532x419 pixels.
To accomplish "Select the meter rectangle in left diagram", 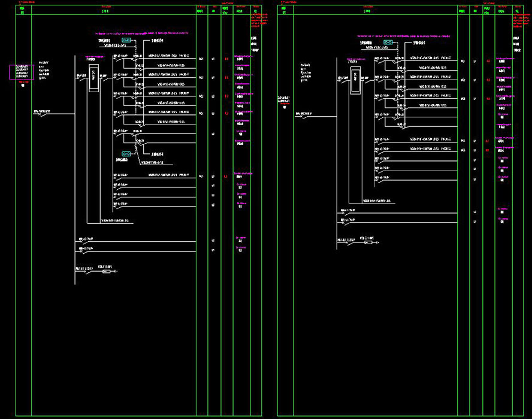I will click(x=93, y=78).
